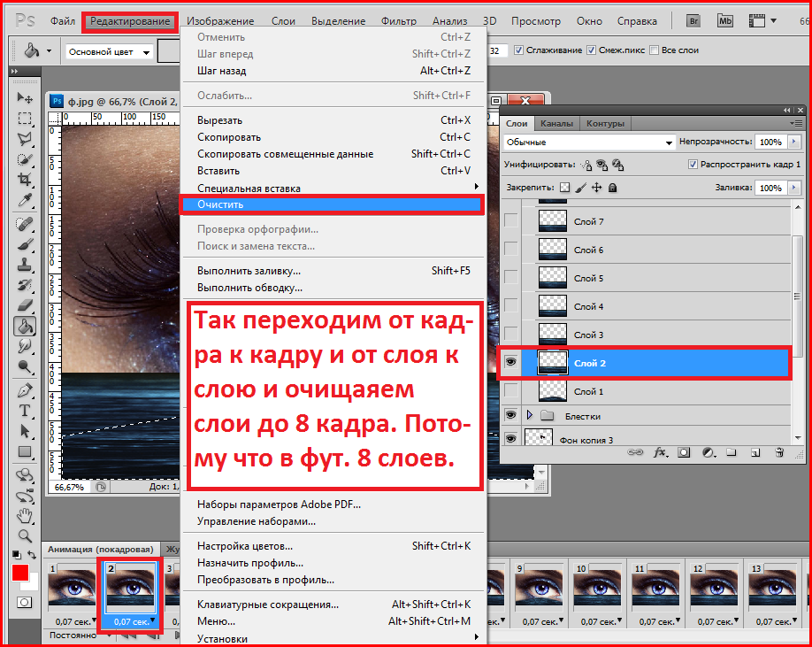Show the Слой 5 layer
This screenshot has height=647, width=812.
coord(510,278)
